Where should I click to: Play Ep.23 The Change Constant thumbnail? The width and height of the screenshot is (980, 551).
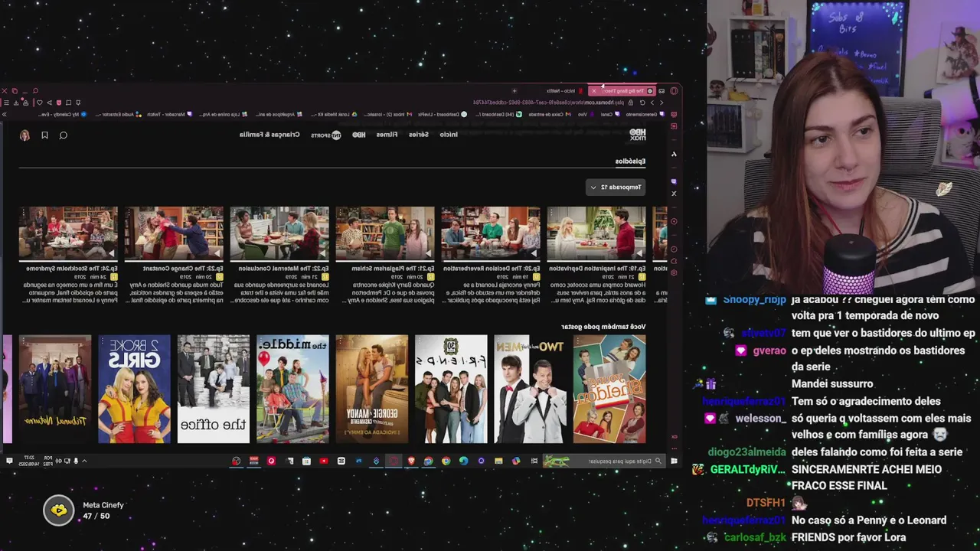click(174, 233)
